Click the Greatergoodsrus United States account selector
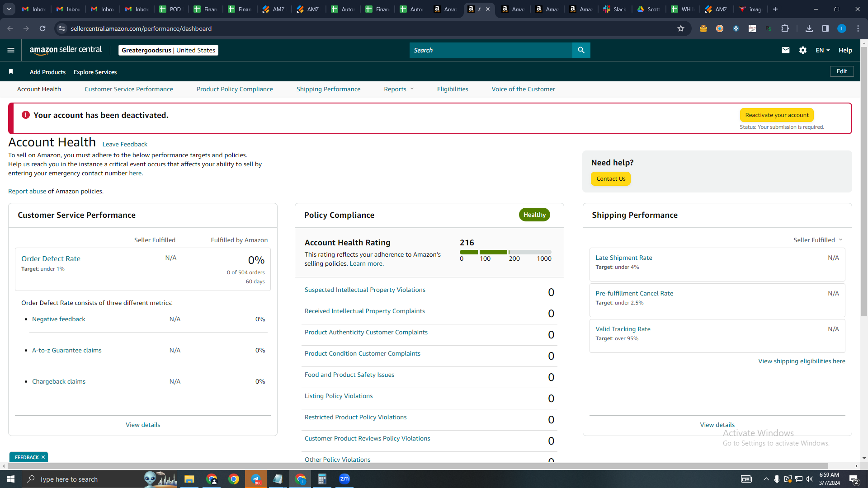The image size is (868, 488). coord(168,50)
